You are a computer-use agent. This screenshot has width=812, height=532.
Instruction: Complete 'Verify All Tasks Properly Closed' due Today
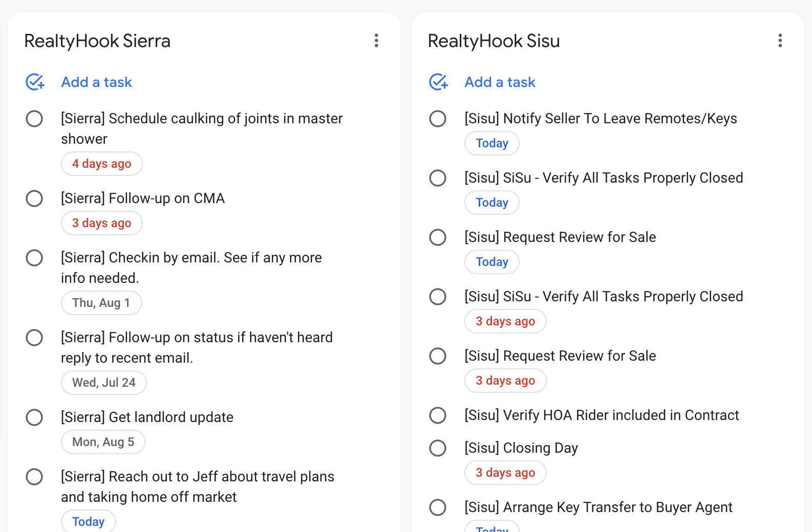click(x=438, y=178)
